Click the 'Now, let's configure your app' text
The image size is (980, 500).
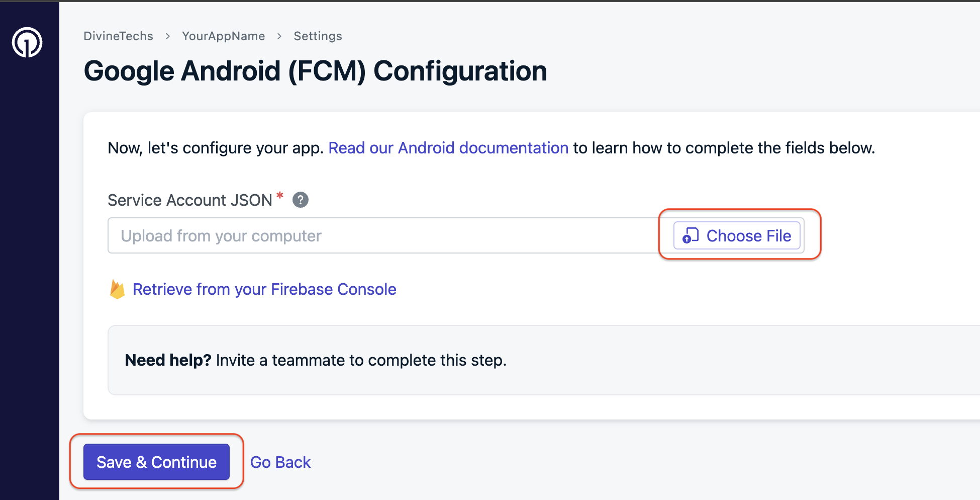[216, 148]
